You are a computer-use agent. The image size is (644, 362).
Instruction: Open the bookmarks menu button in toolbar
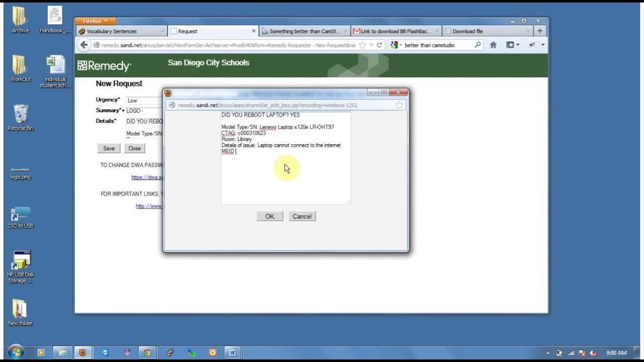click(513, 45)
